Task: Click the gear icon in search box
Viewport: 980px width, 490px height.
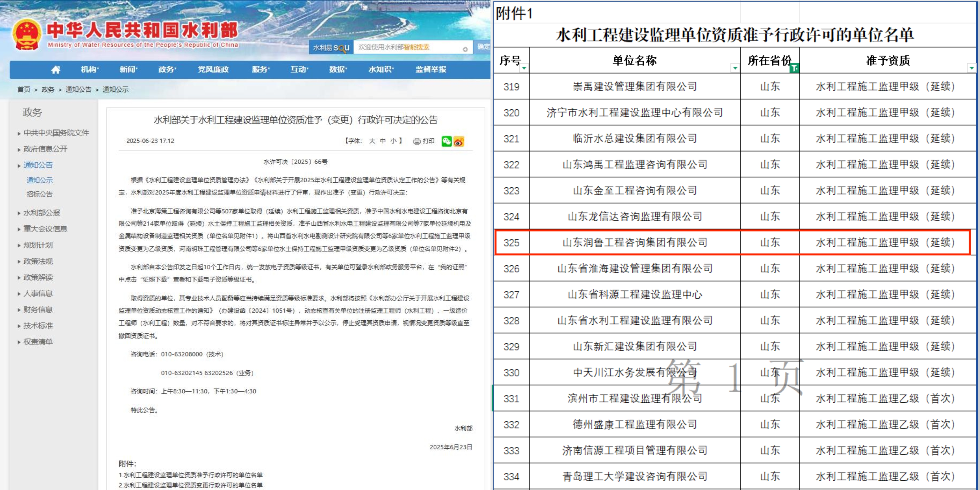Action: 465,49
